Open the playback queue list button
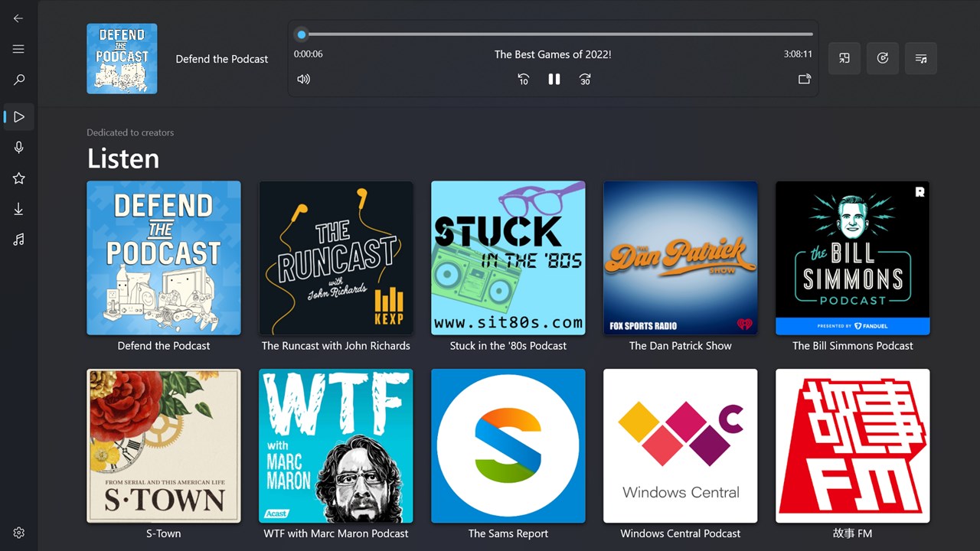Image resolution: width=980 pixels, height=551 pixels. click(921, 58)
